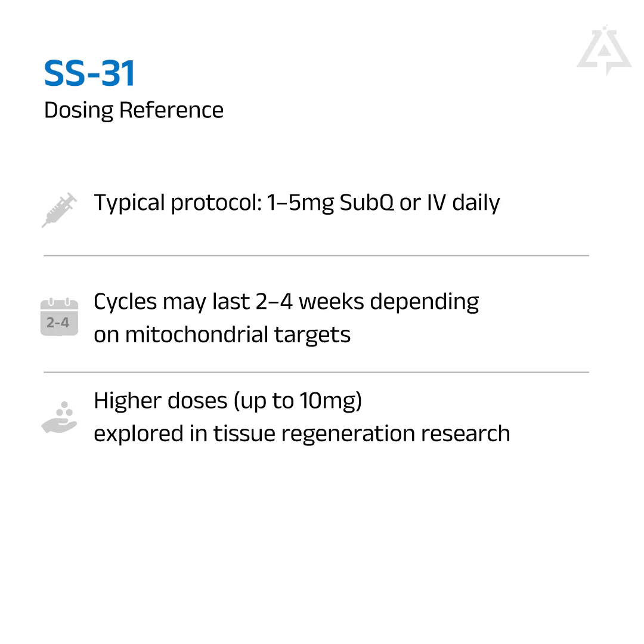Image resolution: width=644 pixels, height=644 pixels.
Task: Click the word 'mitochondrial'
Action: pos(196,335)
